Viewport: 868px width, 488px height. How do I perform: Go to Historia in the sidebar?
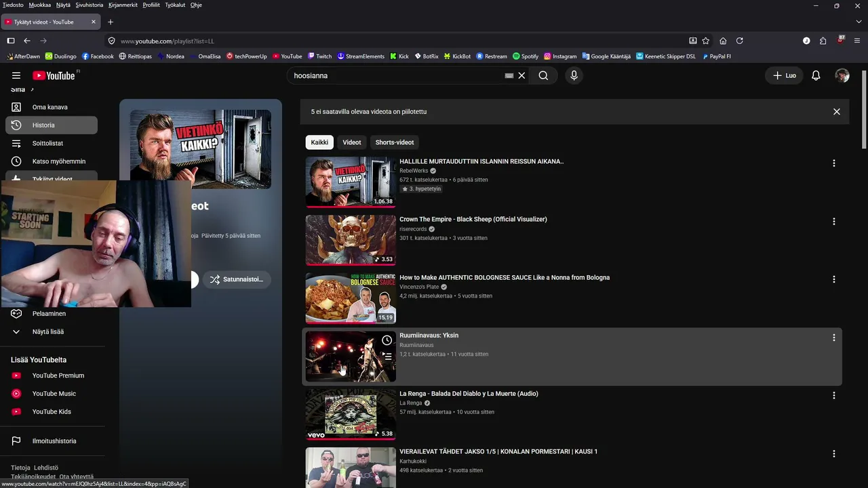tap(52, 125)
